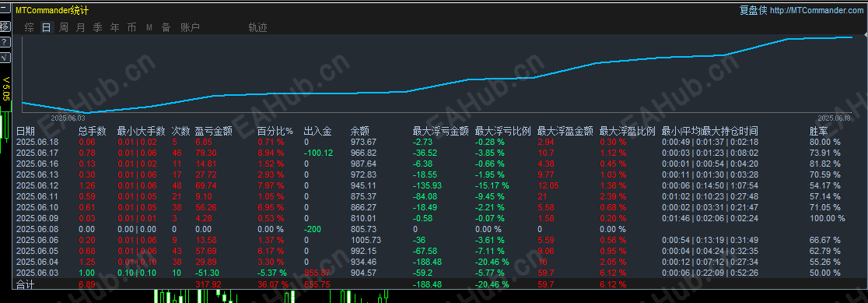Toggle the √ checkmark button in the left strip
The image size is (868, 303).
click(4, 58)
